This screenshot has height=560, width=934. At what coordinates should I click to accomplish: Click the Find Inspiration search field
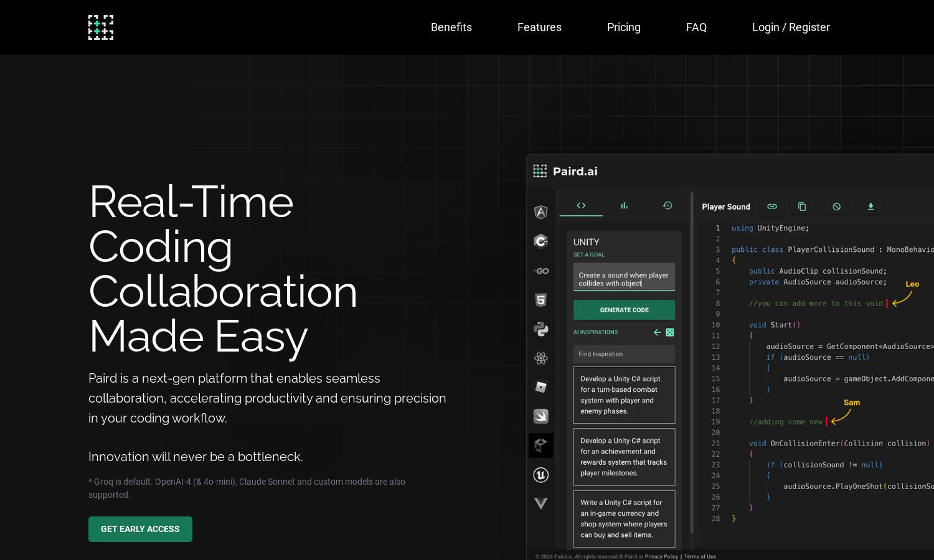pyautogui.click(x=624, y=354)
